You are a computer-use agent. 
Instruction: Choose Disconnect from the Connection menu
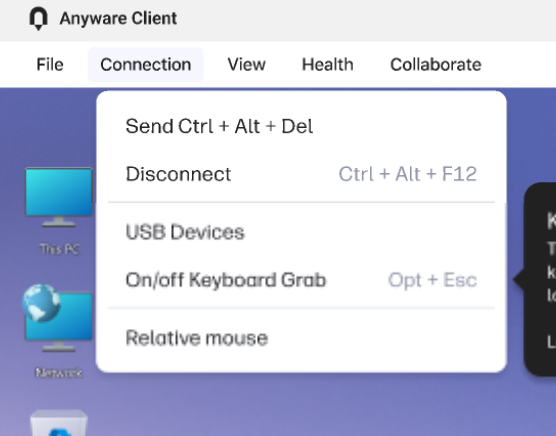[301, 174]
